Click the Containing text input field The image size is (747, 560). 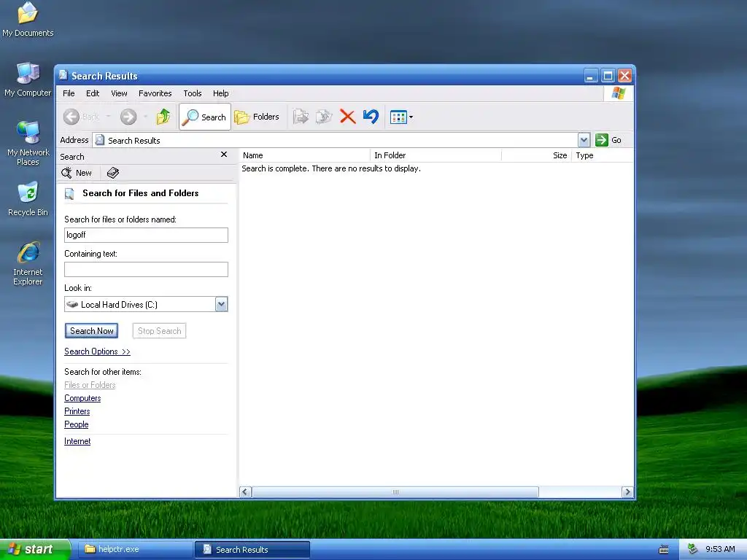click(146, 270)
